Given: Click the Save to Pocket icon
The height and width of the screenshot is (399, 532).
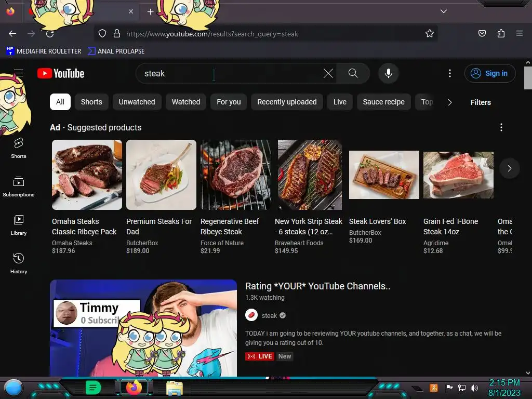Looking at the screenshot, I should [x=482, y=33].
